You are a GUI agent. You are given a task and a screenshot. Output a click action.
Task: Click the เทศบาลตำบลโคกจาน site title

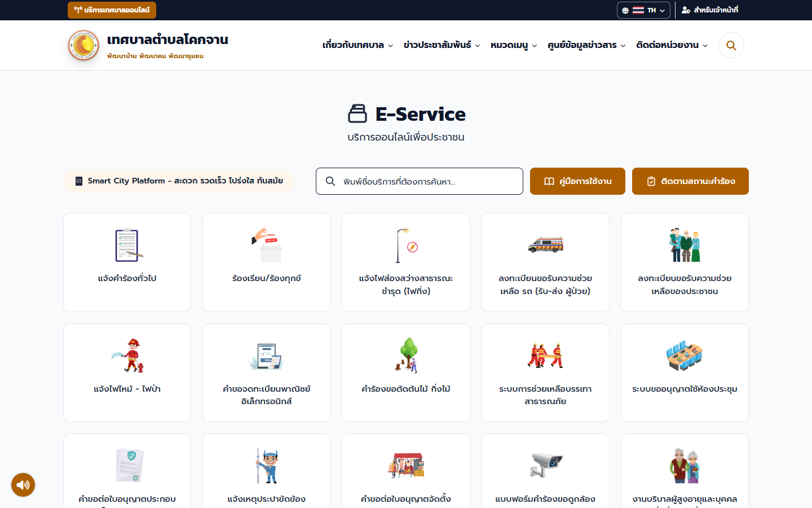[167, 40]
